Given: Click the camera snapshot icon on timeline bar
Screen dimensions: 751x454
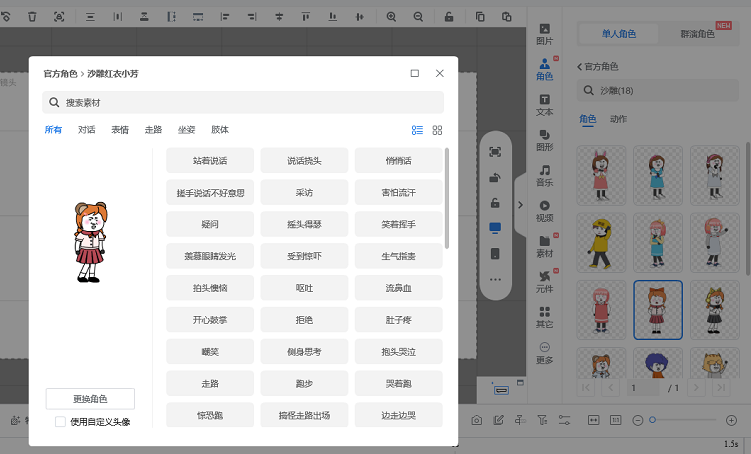Looking at the screenshot, I should (x=477, y=420).
